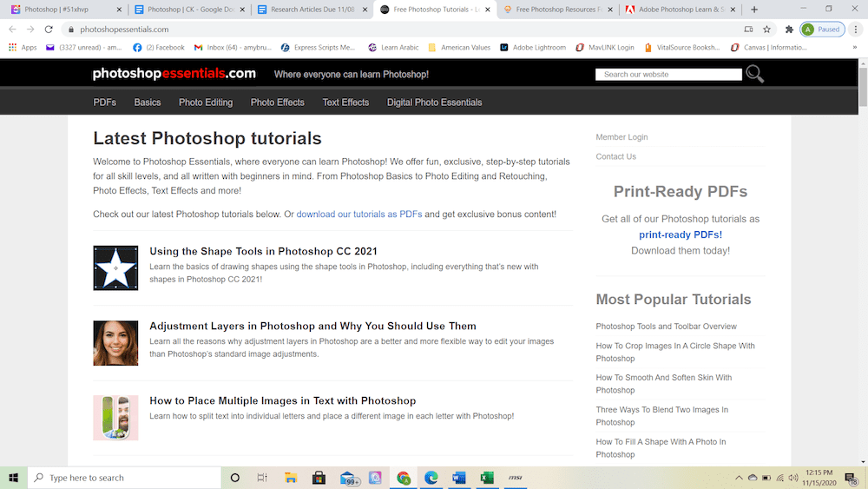
Task: Open Mail app in taskbar
Action: coord(348,478)
